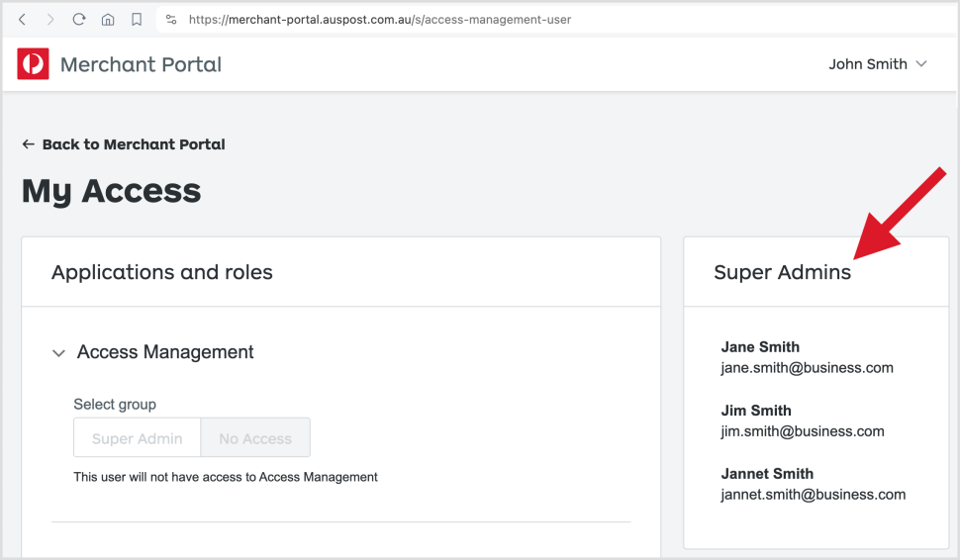This screenshot has width=960, height=560.
Task: Click the name Jim Smith
Action: [756, 411]
